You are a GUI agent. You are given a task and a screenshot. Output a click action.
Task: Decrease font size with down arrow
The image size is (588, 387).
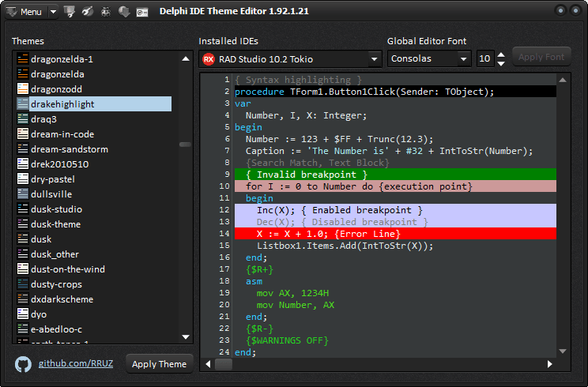[501, 63]
